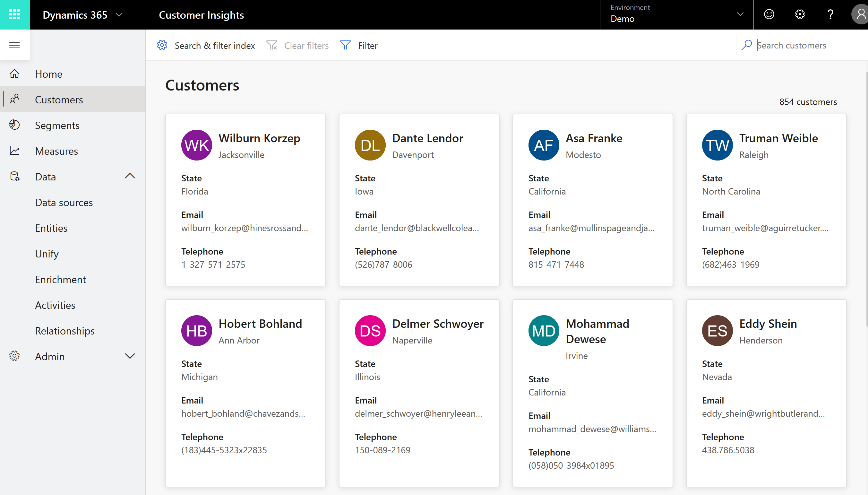This screenshot has height=495, width=868.
Task: Open Delmer Schwoyer customer name
Action: point(438,323)
